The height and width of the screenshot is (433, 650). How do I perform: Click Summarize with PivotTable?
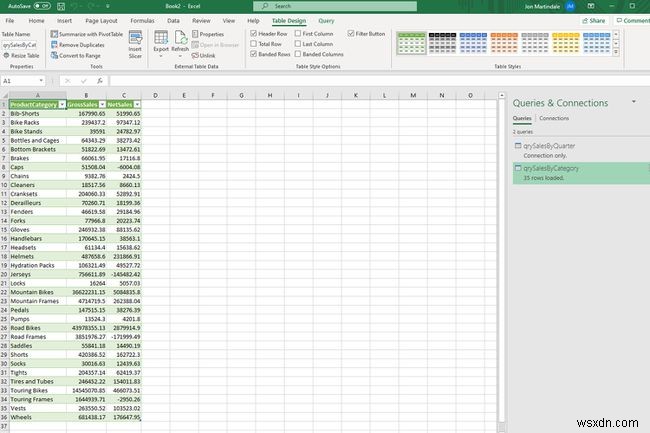[x=87, y=34]
